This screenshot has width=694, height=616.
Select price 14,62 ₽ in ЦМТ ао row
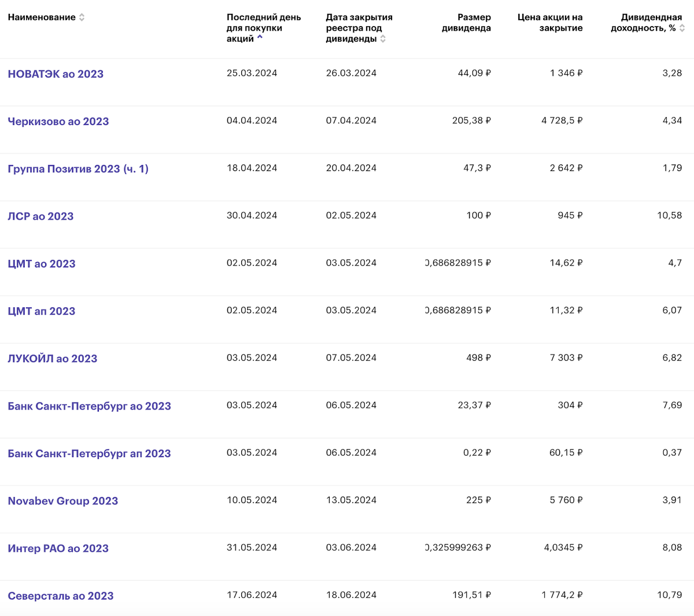(566, 263)
